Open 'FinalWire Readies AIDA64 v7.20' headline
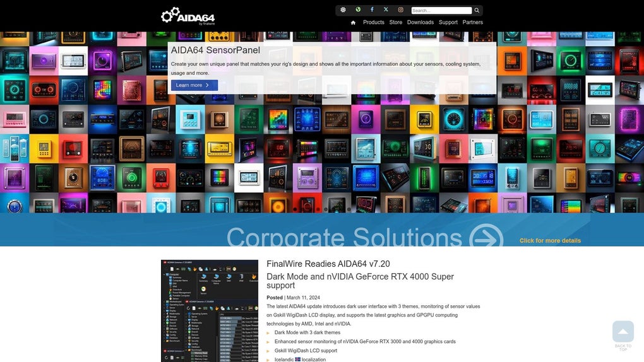The height and width of the screenshot is (362, 644). [328, 264]
